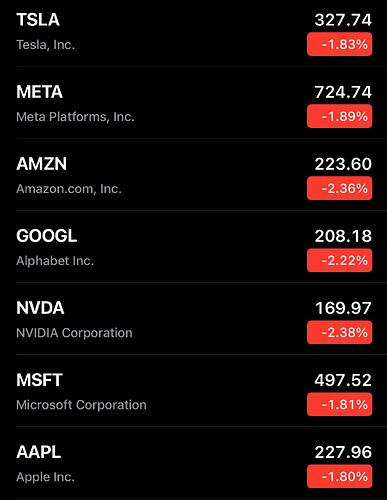Open MSFT stock details
The width and height of the screenshot is (387, 500).
click(x=193, y=391)
